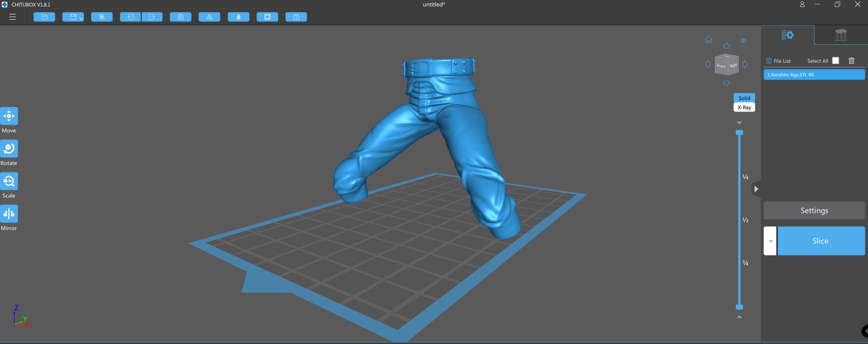Check the Select All checkbox
868x344 pixels.
[836, 61]
